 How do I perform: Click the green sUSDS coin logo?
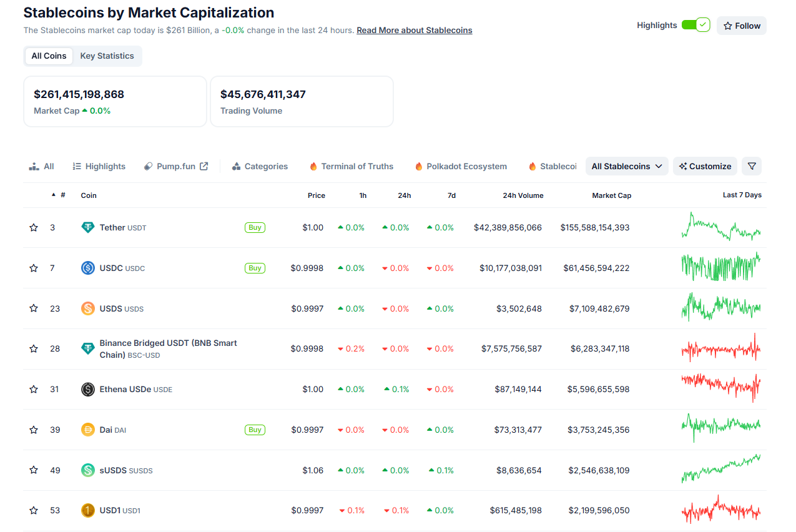[x=88, y=470]
